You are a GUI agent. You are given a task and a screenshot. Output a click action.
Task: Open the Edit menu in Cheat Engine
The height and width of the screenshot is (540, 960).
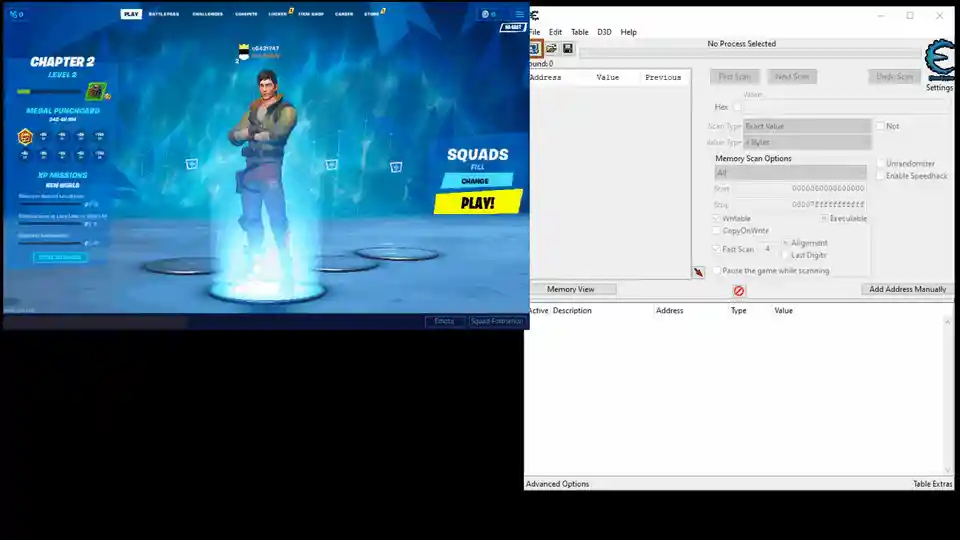point(555,32)
